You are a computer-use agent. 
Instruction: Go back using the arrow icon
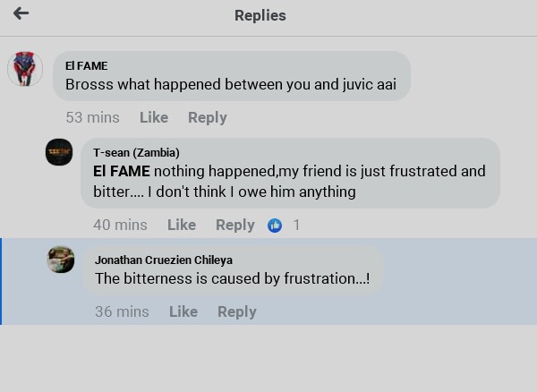(x=21, y=13)
